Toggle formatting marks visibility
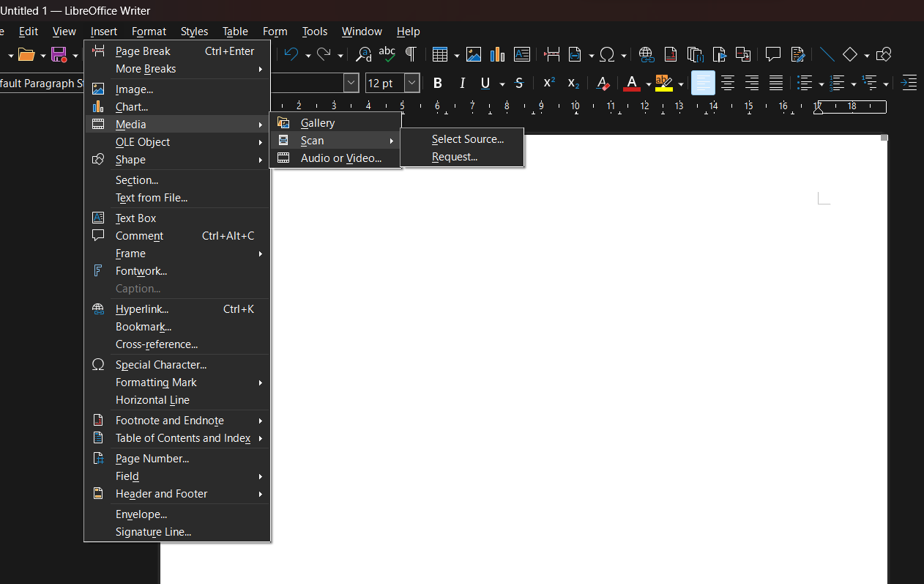This screenshot has width=924, height=584. (411, 54)
